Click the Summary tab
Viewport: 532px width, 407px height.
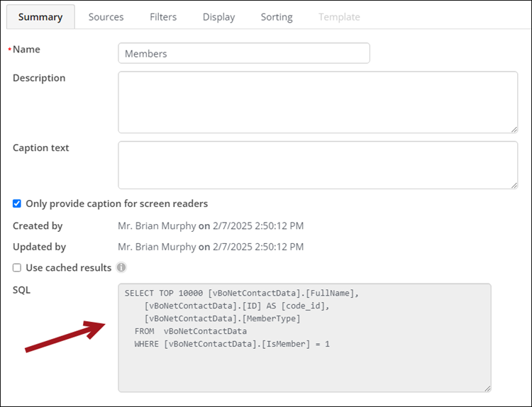tap(40, 17)
